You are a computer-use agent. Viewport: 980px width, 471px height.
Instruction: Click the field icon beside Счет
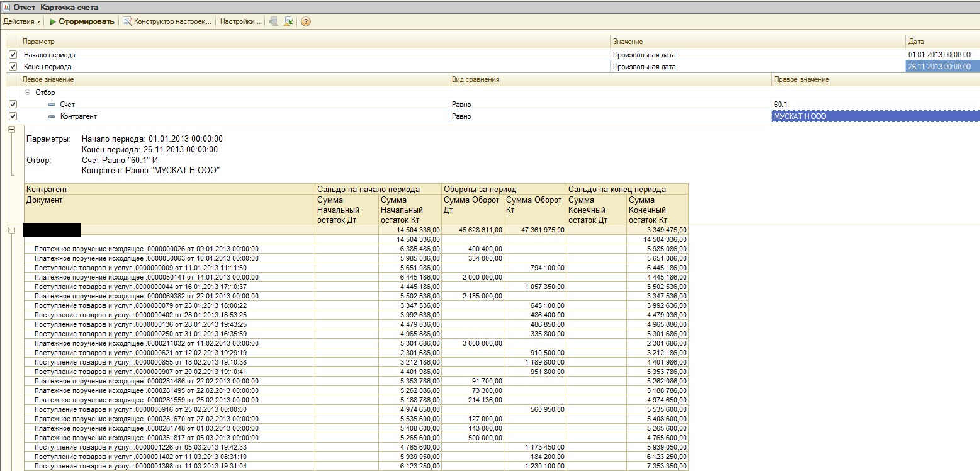52,105
